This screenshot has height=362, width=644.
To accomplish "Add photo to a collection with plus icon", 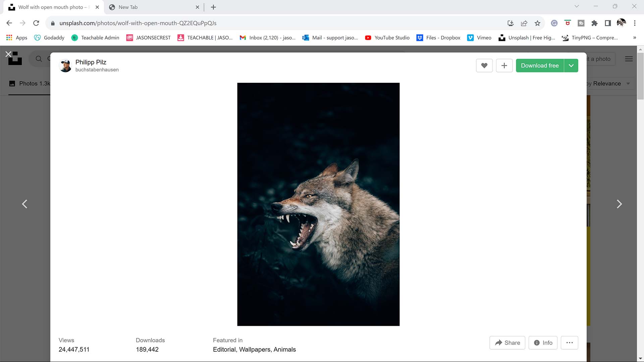I will pyautogui.click(x=504, y=66).
